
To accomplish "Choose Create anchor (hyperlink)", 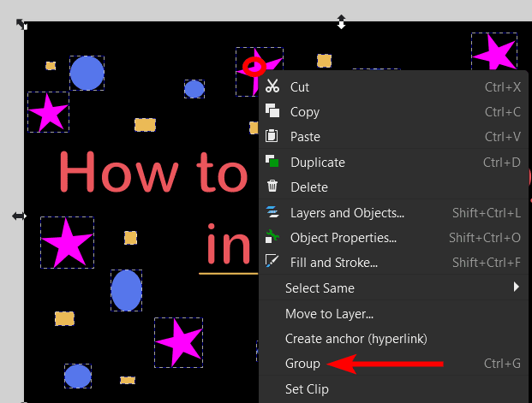I will [x=356, y=339].
